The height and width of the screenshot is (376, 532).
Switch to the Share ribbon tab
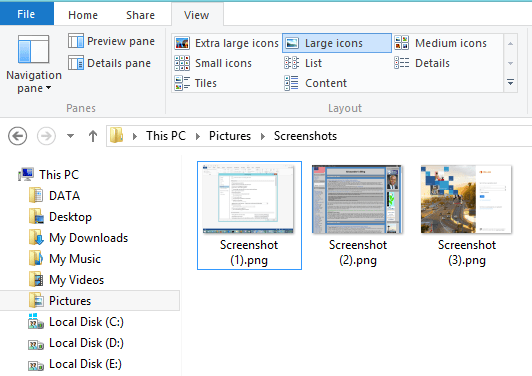click(140, 15)
